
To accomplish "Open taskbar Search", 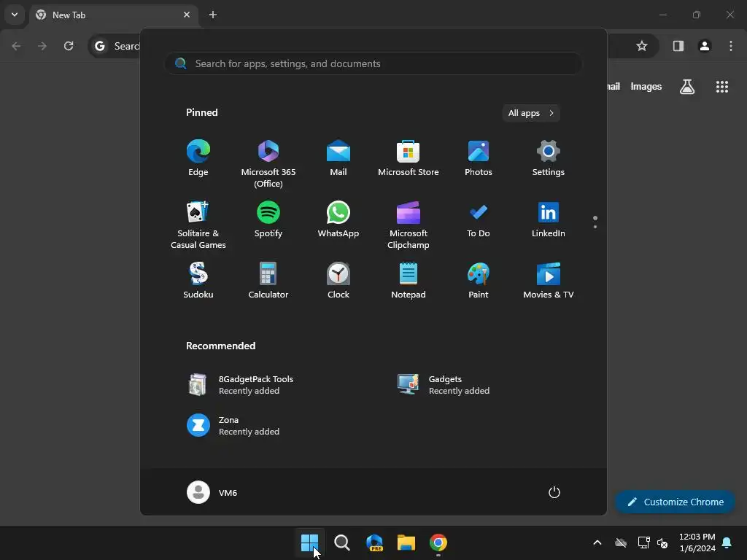I will [x=342, y=542].
